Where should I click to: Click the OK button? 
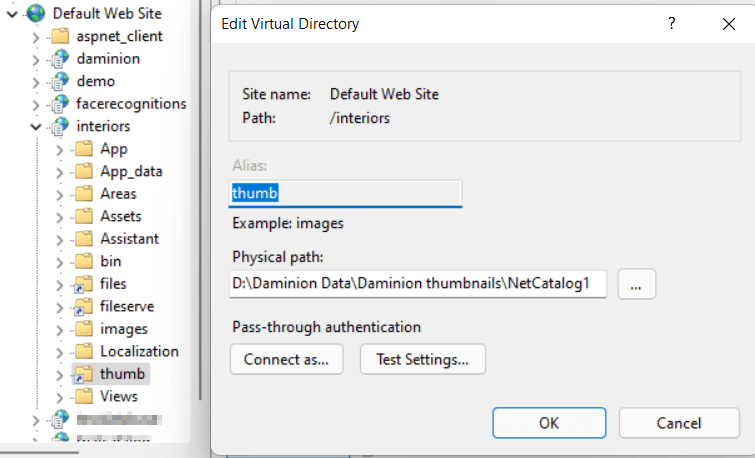click(x=548, y=422)
